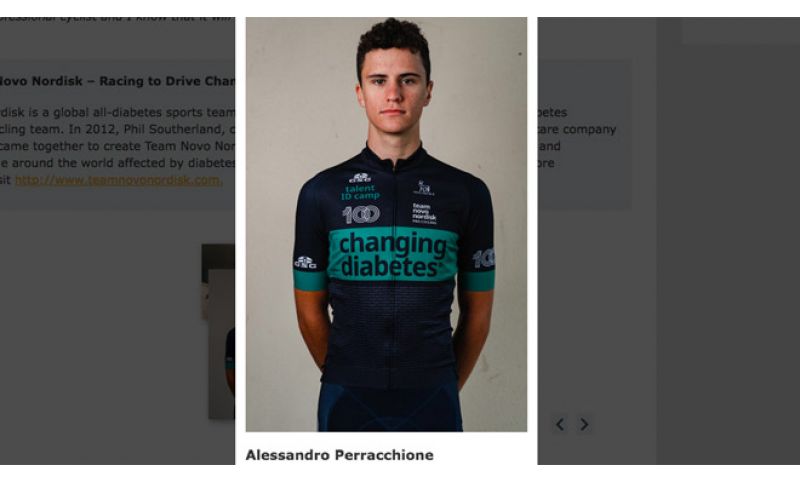Screen dimensions: 800x484
Task: Select the partially hidden rider thumbnail behind lightbox
Action: (218, 332)
